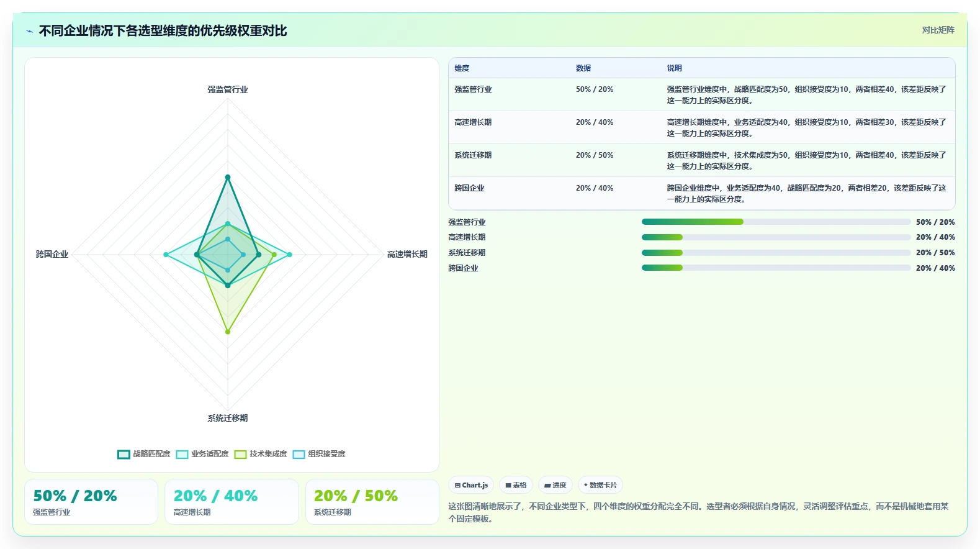Click the lightning icon beside the title
980x549 pixels.
[x=29, y=31]
